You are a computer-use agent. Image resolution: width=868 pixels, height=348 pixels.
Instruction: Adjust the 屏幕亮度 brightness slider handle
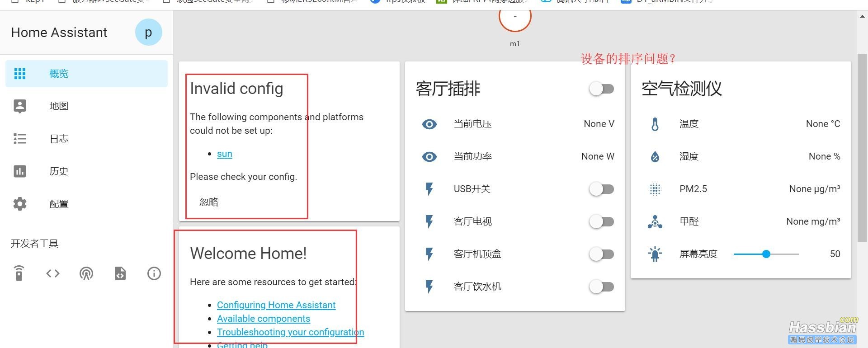pyautogui.click(x=766, y=254)
